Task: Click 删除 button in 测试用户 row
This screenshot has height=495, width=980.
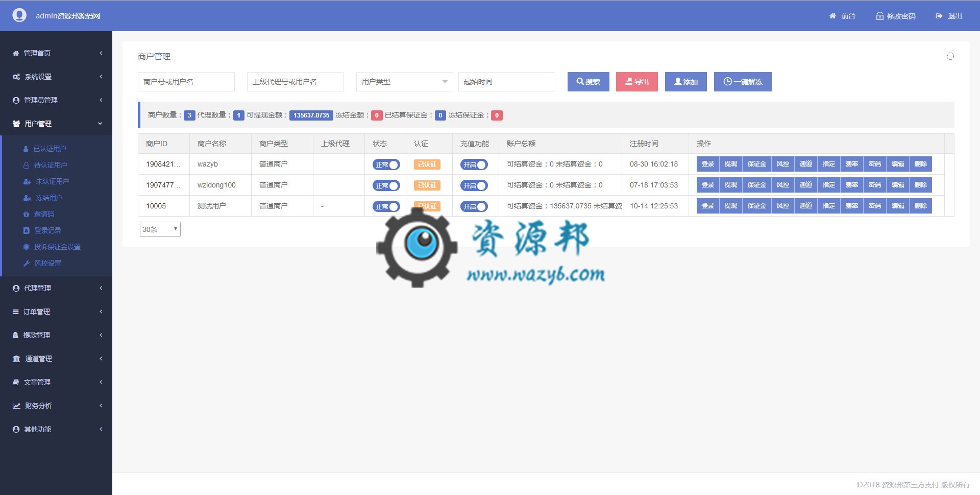Action: (921, 206)
